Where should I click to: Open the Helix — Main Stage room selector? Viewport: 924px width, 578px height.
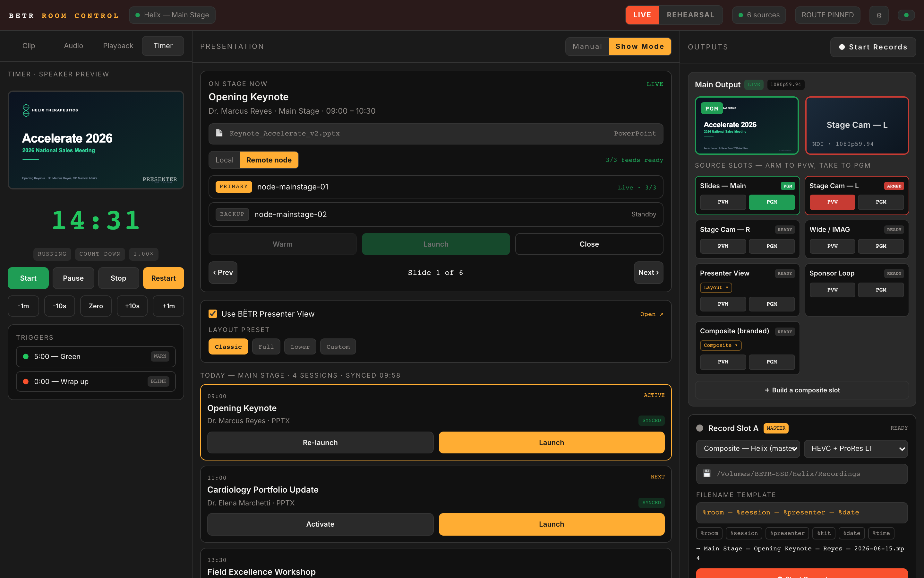tap(172, 15)
